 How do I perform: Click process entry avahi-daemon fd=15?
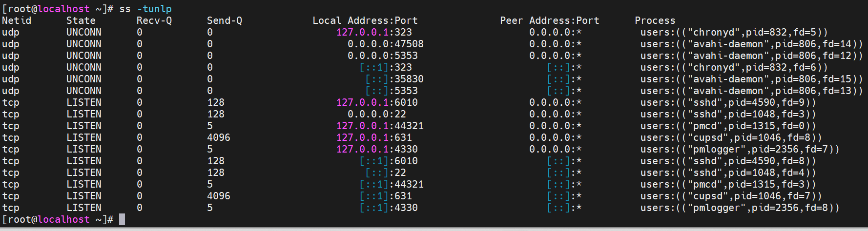[752, 79]
